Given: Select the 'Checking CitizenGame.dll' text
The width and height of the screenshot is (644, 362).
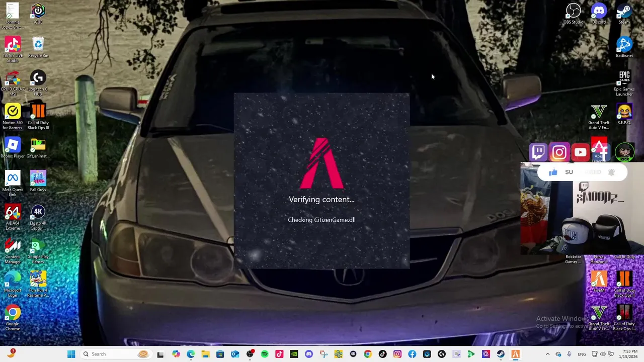Looking at the screenshot, I should pyautogui.click(x=321, y=220).
